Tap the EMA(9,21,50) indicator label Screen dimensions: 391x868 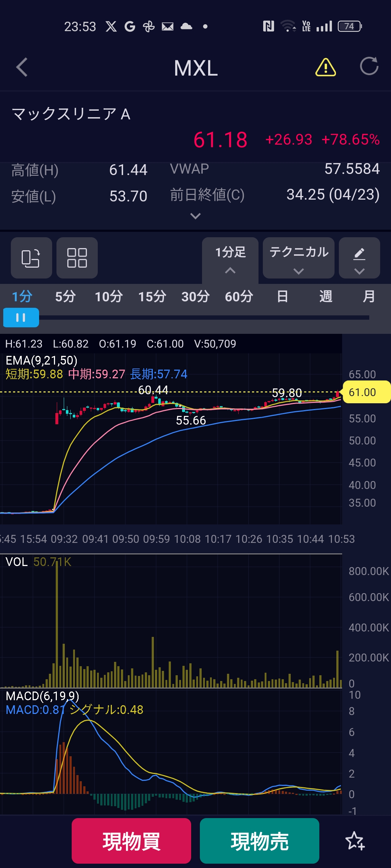pos(42,360)
